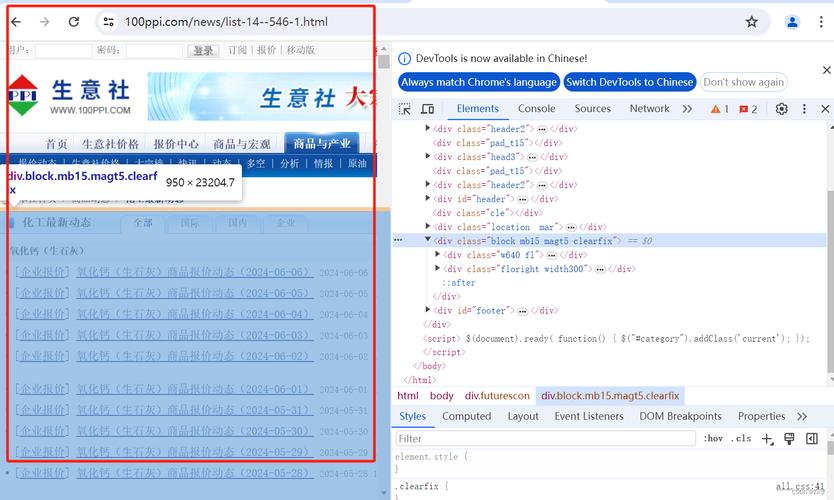Click the warnings count triangle icon
The image size is (834, 500).
pyautogui.click(x=715, y=109)
